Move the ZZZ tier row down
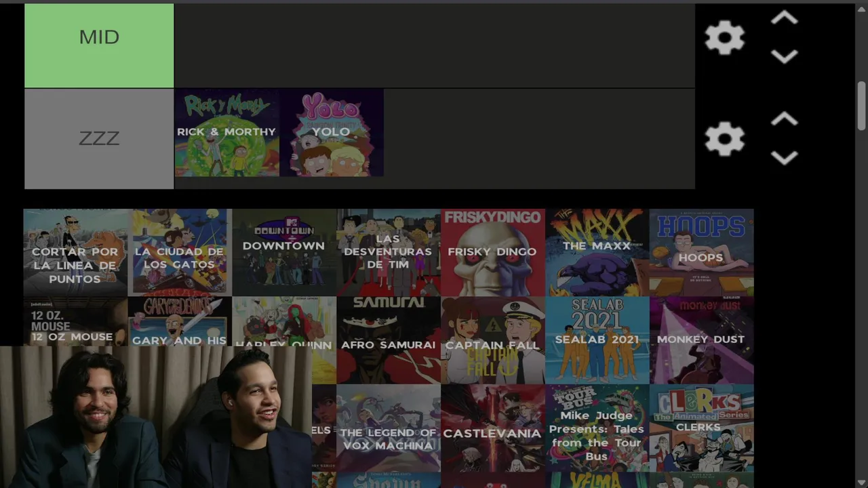868x488 pixels. [784, 158]
